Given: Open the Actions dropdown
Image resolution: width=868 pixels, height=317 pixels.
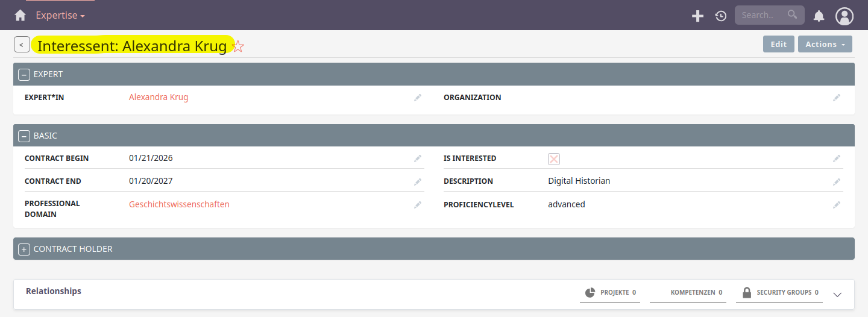Looking at the screenshot, I should tap(825, 44).
